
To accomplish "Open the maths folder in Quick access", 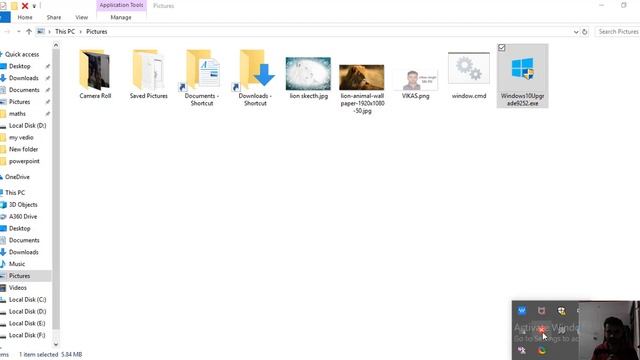I will click(17, 113).
